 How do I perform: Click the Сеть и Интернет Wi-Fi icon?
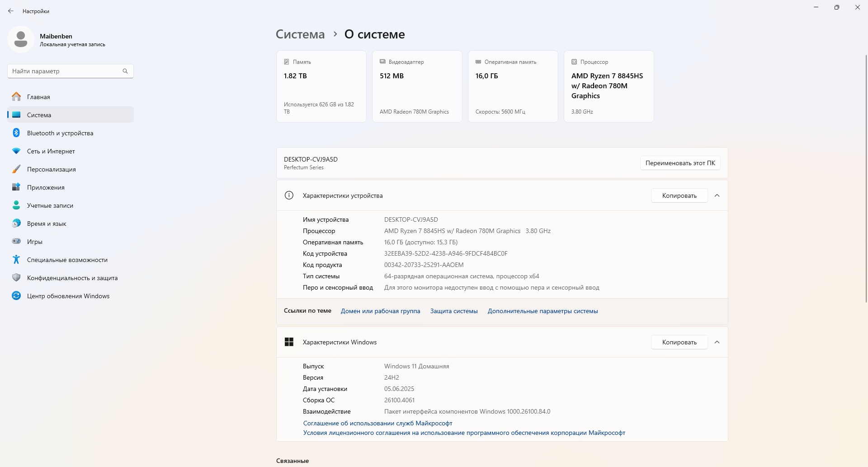click(16, 151)
